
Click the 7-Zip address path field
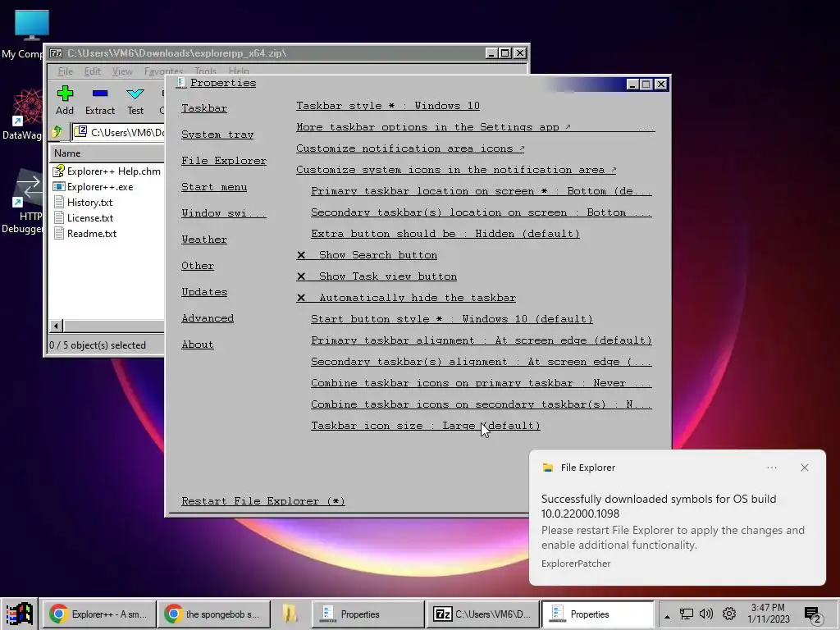118,132
